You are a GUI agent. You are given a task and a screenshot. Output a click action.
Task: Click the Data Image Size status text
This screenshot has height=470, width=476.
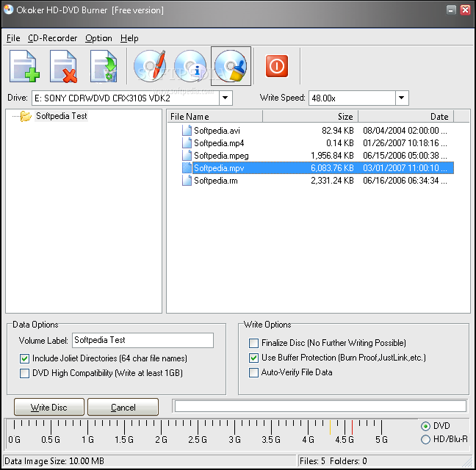pos(54,461)
